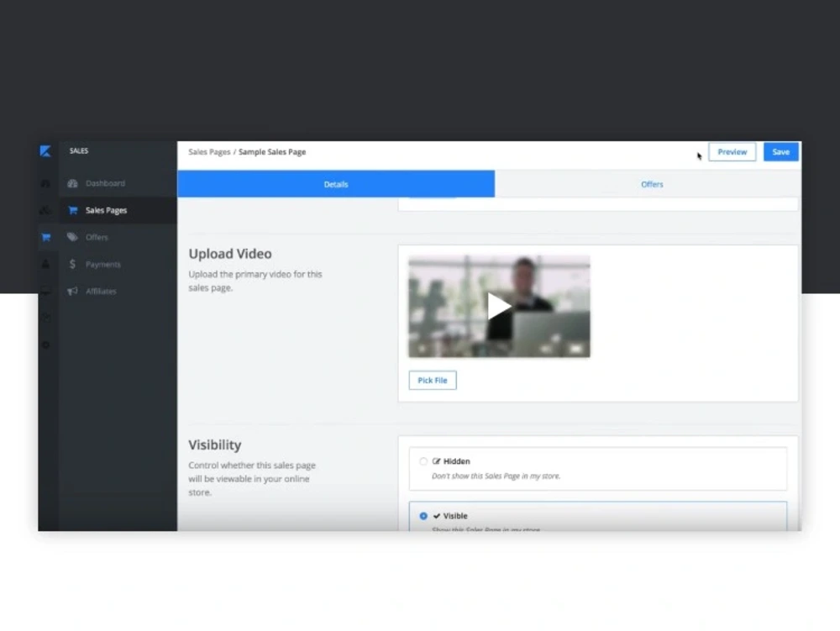Click the megaphone icon beside Affiliates

tap(73, 291)
